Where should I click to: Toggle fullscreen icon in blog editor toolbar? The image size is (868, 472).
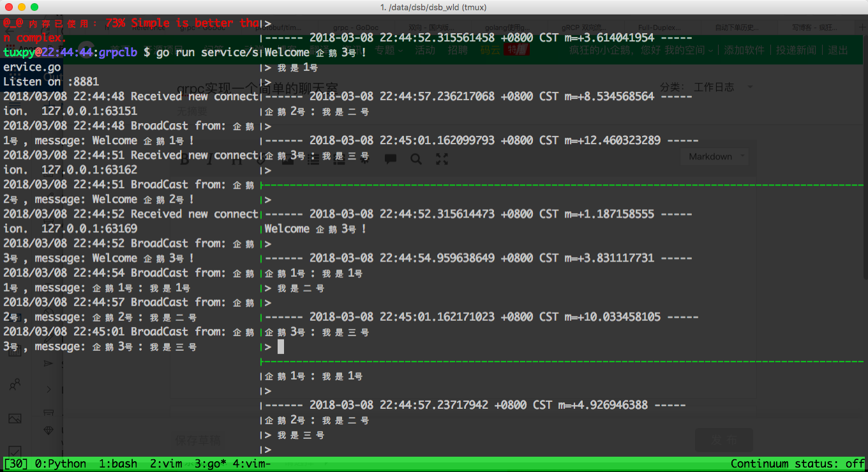pos(442,159)
